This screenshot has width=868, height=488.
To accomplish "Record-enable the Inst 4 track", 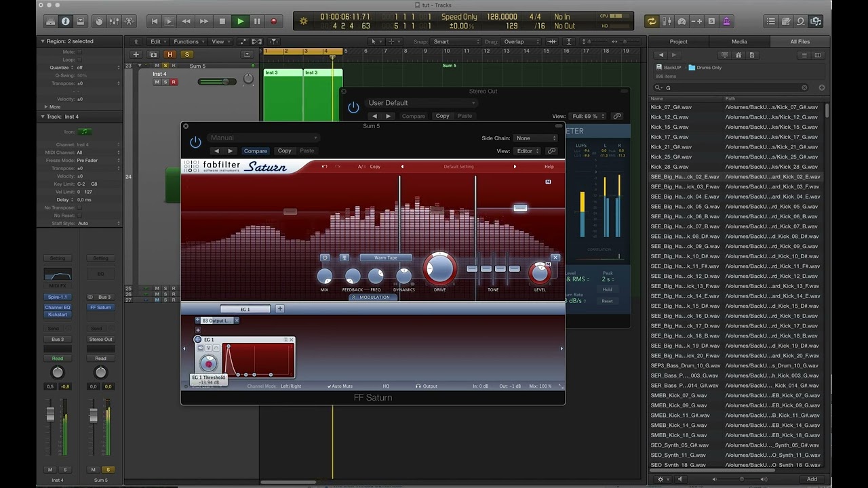I will pos(174,82).
